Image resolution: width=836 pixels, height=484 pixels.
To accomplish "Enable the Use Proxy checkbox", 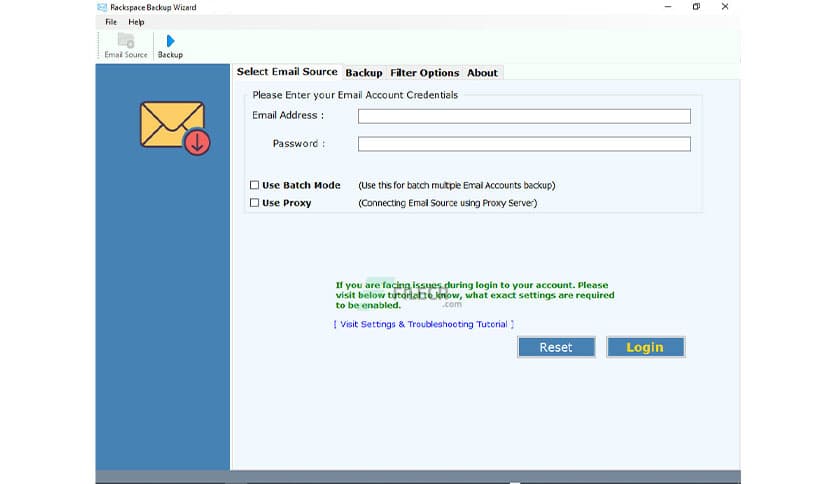I will [254, 203].
